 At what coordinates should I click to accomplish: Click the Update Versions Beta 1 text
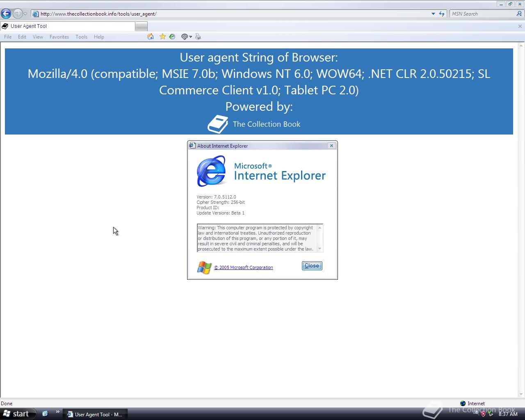[x=220, y=213]
